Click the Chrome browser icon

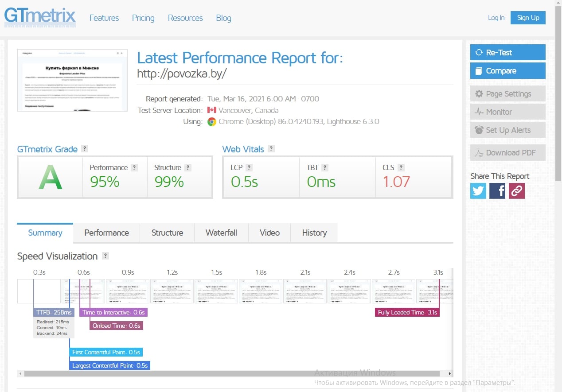tap(212, 122)
